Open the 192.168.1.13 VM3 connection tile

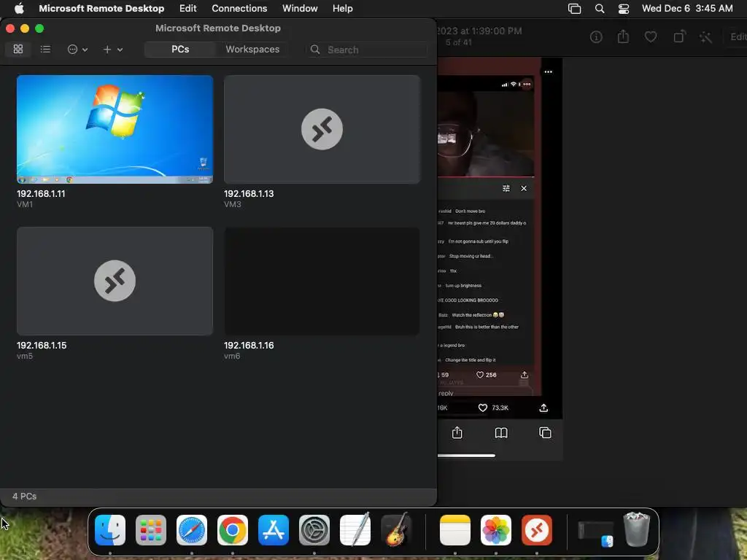click(x=322, y=129)
